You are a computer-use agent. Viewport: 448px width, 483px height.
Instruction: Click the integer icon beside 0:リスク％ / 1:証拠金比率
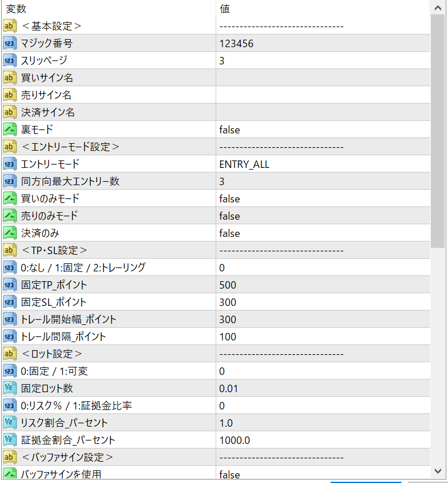10,405
